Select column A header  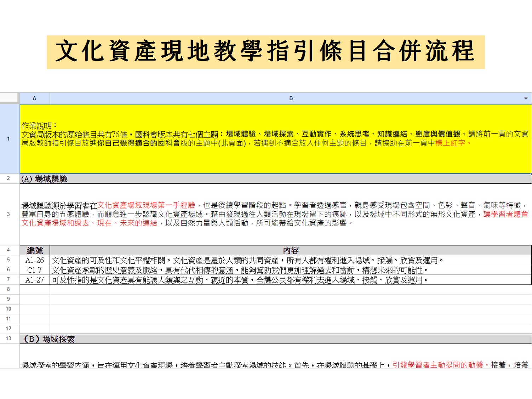coord(34,98)
